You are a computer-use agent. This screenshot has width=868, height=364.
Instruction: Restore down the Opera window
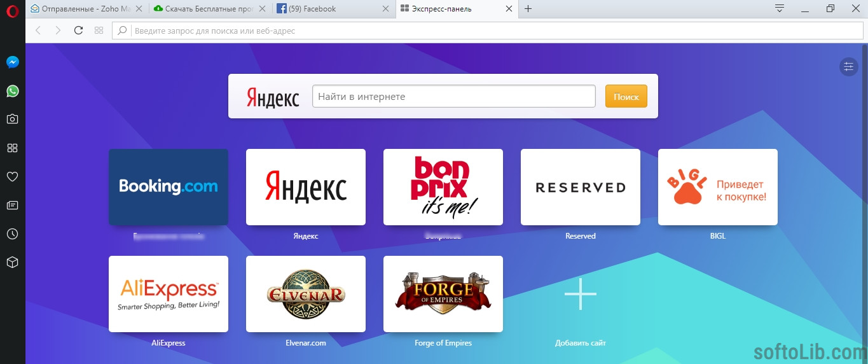click(830, 8)
